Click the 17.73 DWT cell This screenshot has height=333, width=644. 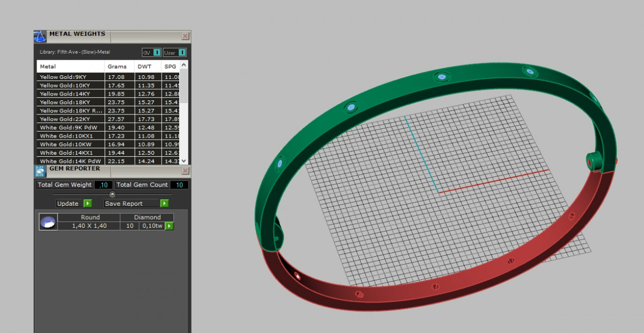pos(148,119)
